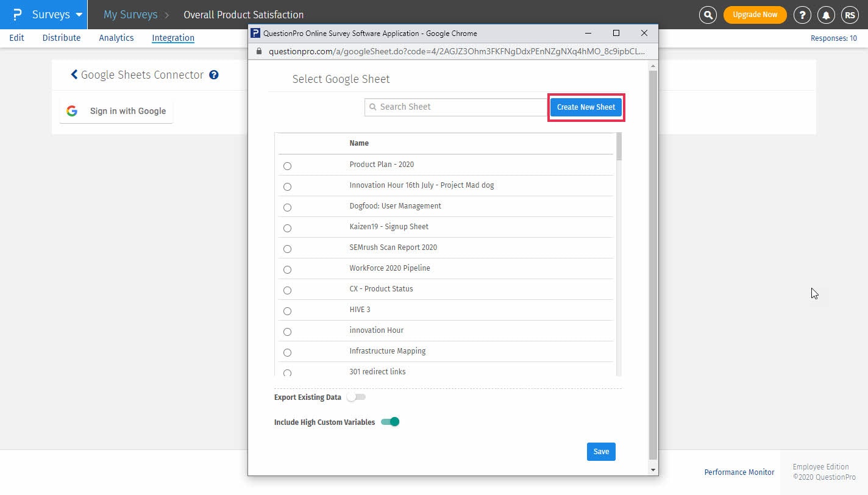Open the Performance Monitor link
Screen dimensions: 868x495
[x=739, y=472]
